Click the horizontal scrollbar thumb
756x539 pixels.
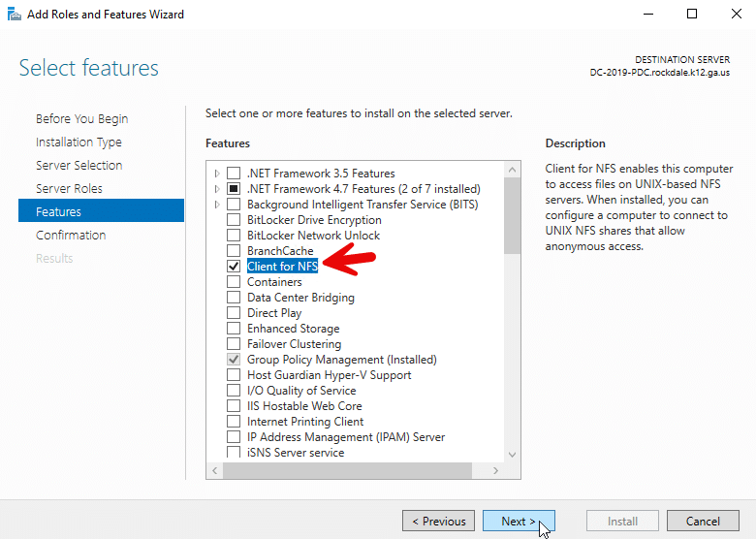pos(347,470)
